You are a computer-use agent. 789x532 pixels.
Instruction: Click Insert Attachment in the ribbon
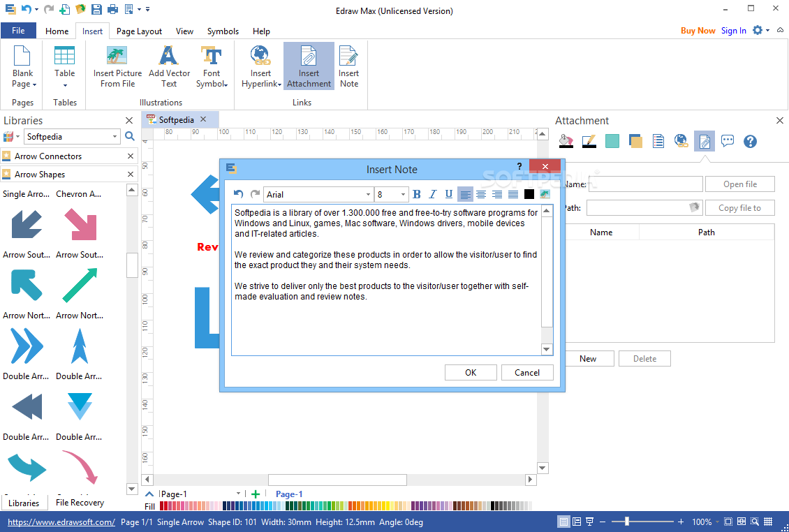point(309,67)
